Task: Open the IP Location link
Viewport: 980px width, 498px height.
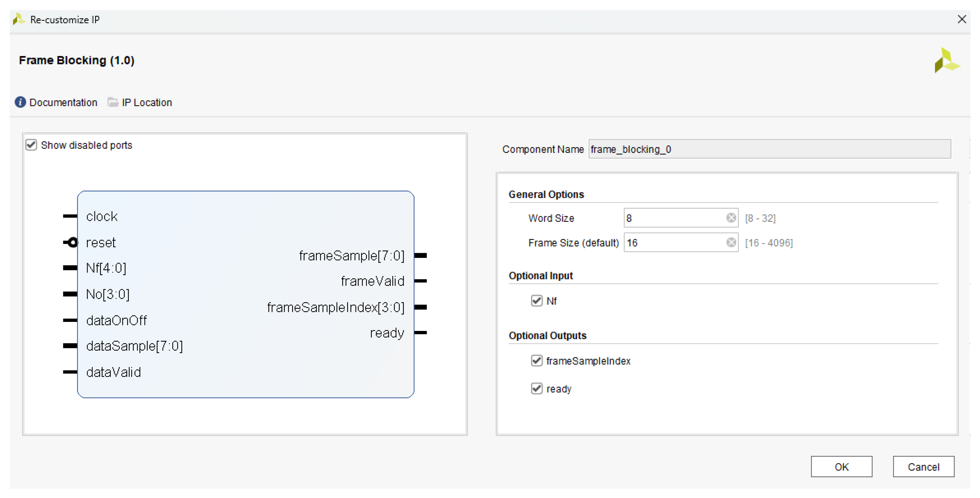Action: 147,102
